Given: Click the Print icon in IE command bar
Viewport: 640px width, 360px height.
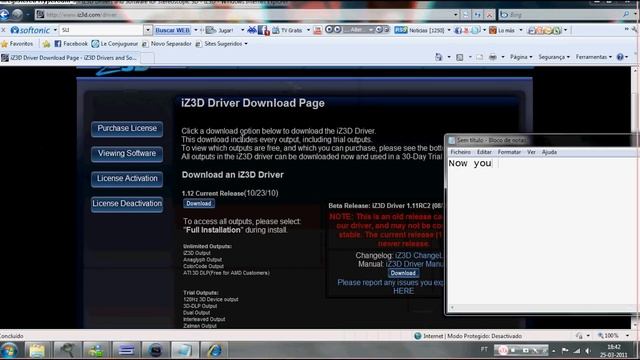Looking at the screenshot, I should pyautogui.click(x=493, y=57).
